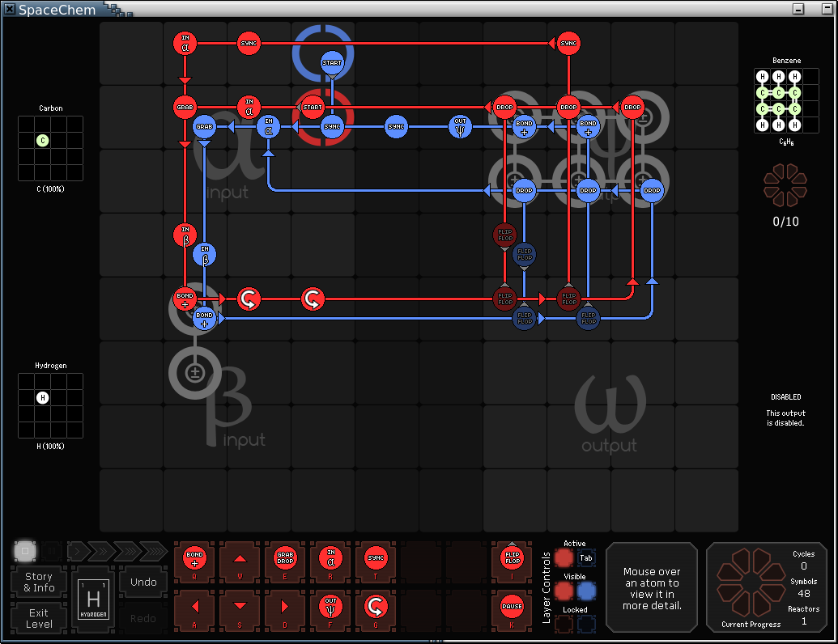Click the Carbon atom in input panel
The height and width of the screenshot is (644, 838).
[x=43, y=141]
